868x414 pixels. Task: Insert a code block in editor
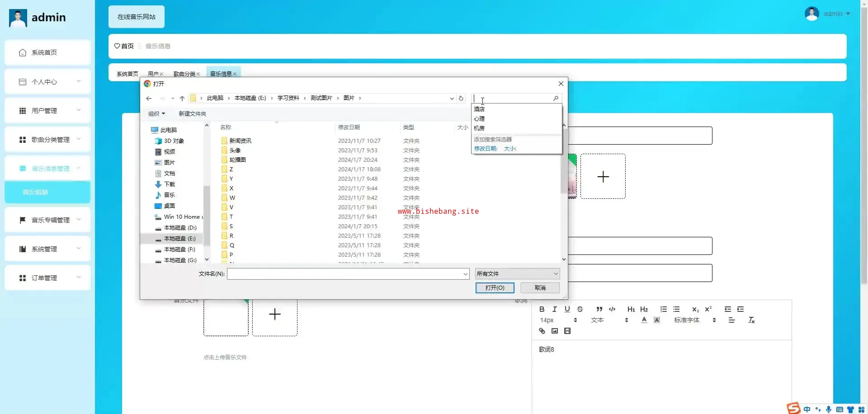click(x=612, y=309)
